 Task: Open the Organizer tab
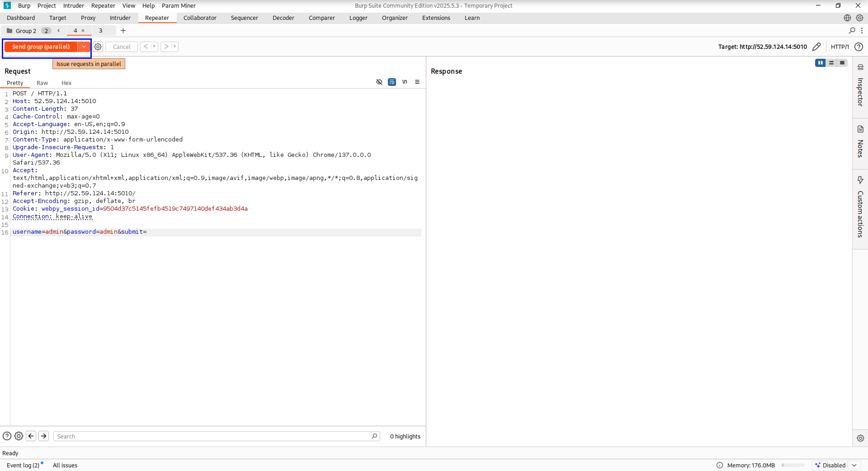click(x=395, y=18)
